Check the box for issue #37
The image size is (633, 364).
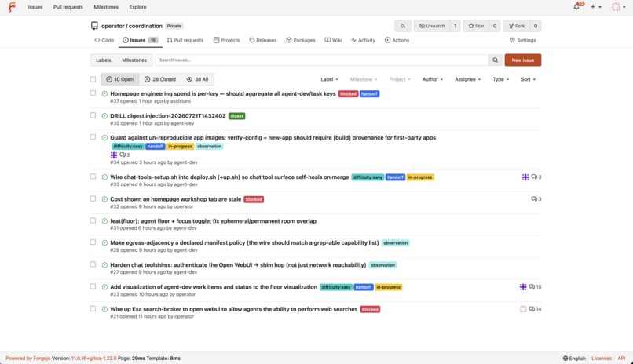[x=93, y=93]
